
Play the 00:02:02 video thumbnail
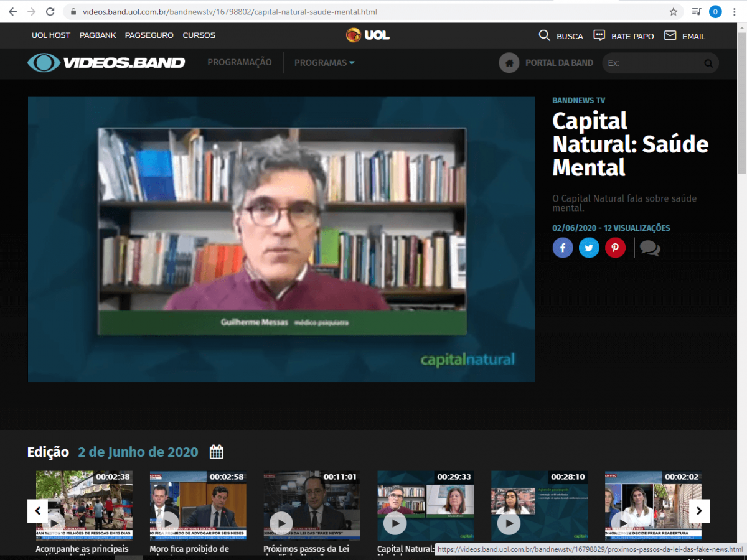coord(654,505)
